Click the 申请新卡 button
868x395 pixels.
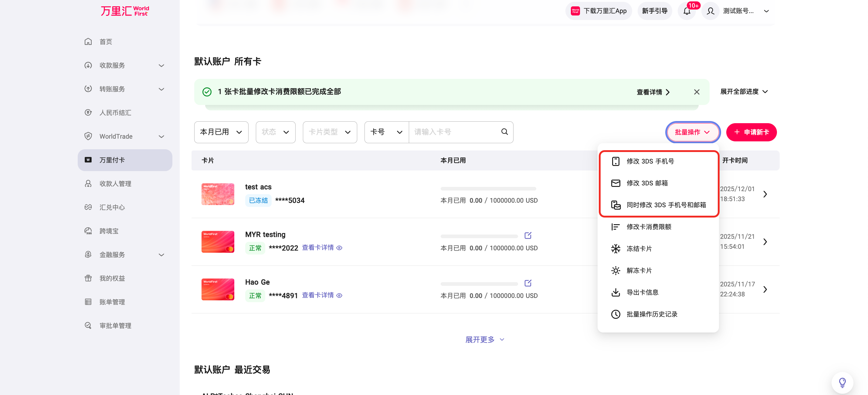point(751,132)
